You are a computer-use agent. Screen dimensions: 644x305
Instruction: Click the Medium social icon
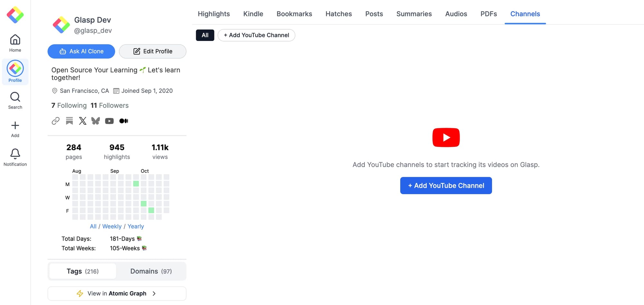(124, 121)
